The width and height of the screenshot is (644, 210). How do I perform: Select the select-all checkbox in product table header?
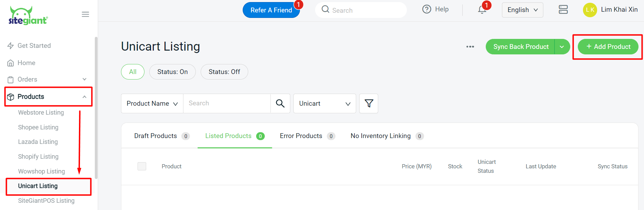pyautogui.click(x=142, y=166)
